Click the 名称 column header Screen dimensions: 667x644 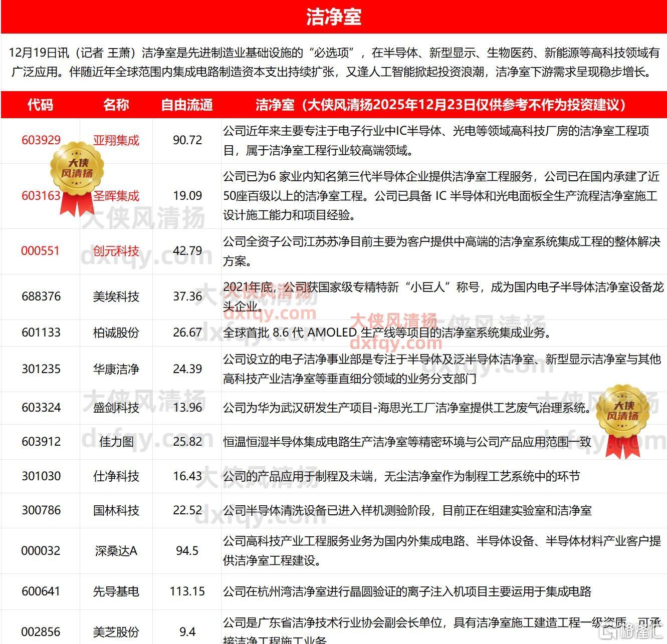click(116, 105)
